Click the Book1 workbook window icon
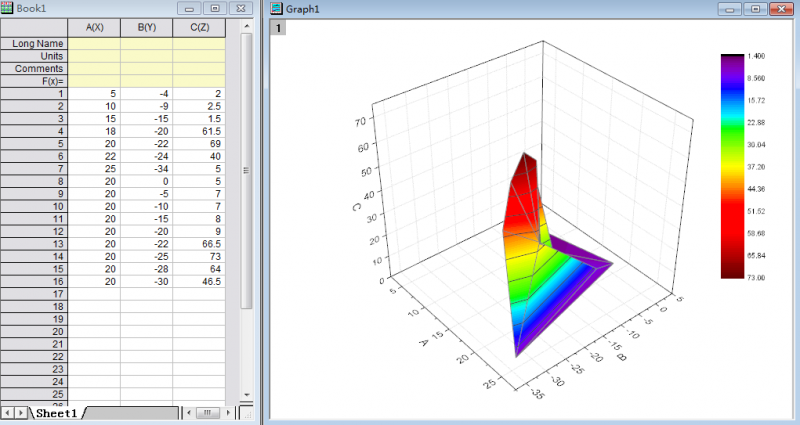Viewport: 800px width, 425px height. click(7, 8)
